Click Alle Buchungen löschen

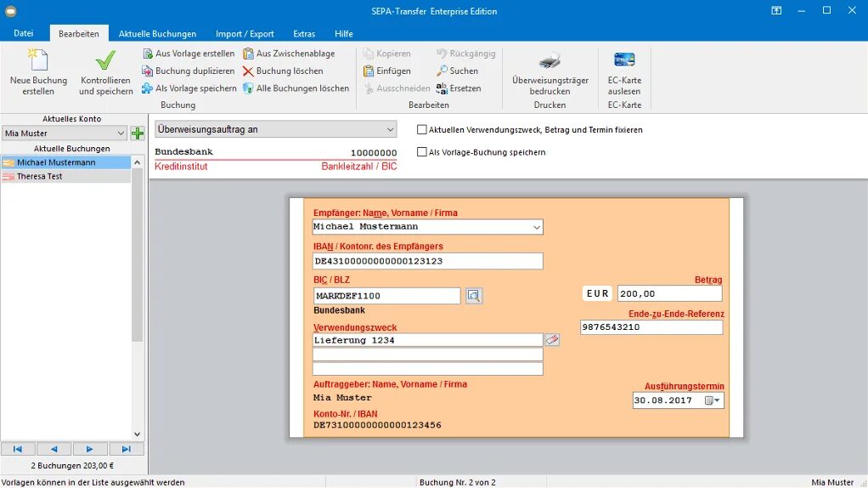point(296,88)
